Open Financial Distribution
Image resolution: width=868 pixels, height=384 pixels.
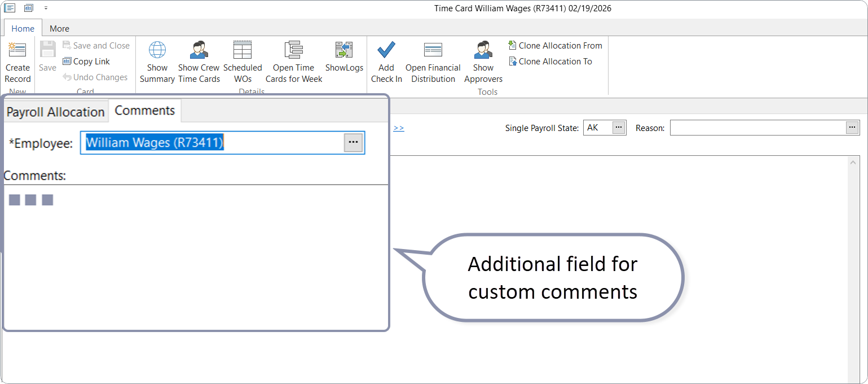pyautogui.click(x=433, y=62)
